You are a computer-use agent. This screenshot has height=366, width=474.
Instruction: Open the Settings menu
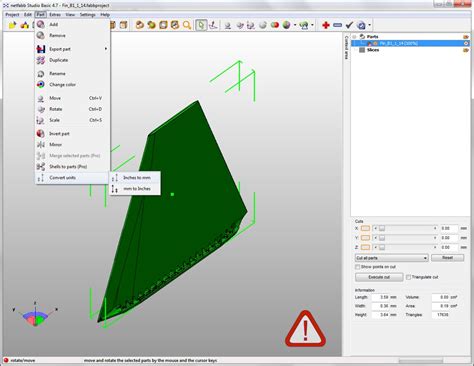87,15
